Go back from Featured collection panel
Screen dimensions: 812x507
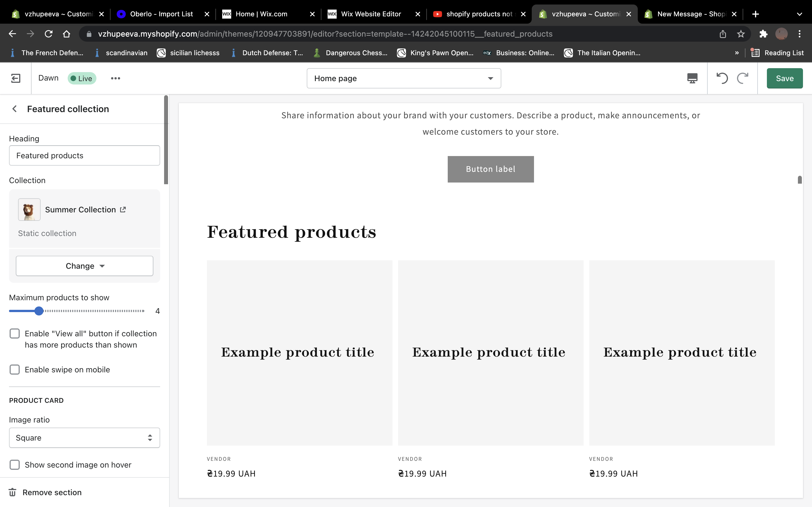(14, 109)
